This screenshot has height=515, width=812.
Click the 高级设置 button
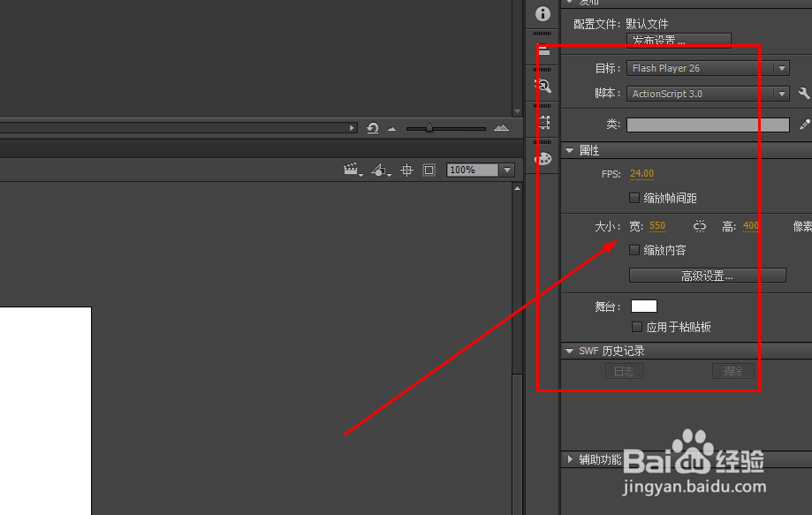point(708,276)
